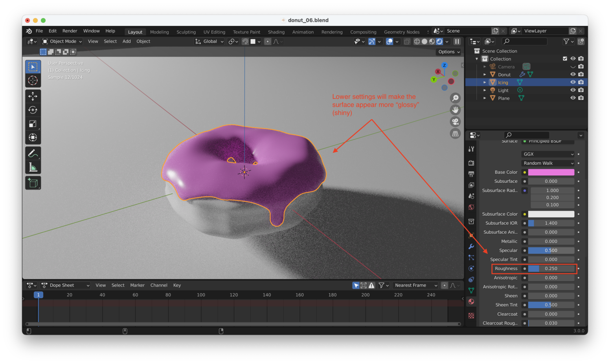
Task: Uncheck the Collection exclude checkbox
Action: [565, 59]
